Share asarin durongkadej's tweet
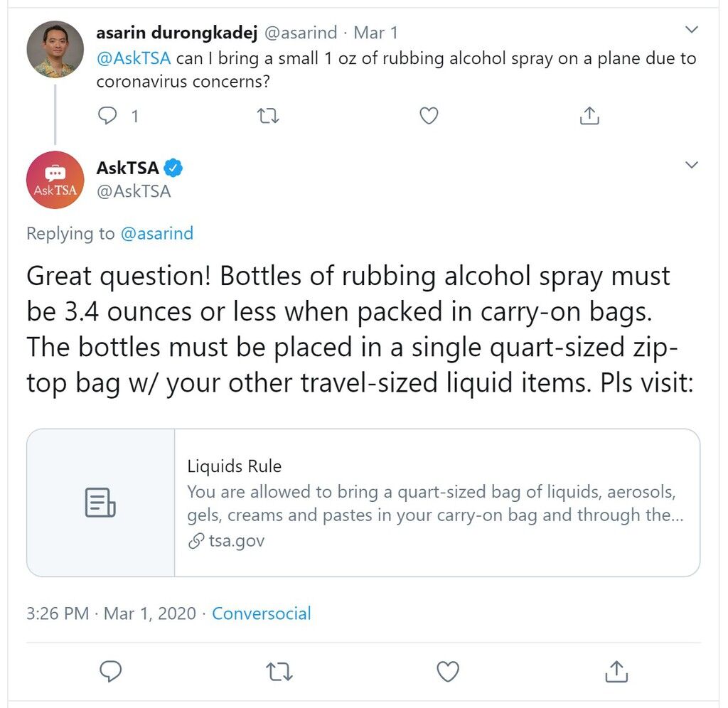The image size is (728, 708). [589, 116]
